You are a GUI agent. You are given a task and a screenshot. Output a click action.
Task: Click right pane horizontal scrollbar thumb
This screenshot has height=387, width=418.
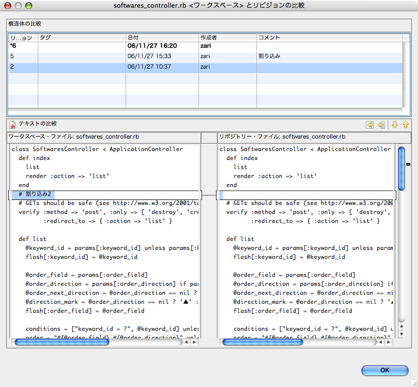tap(263, 342)
